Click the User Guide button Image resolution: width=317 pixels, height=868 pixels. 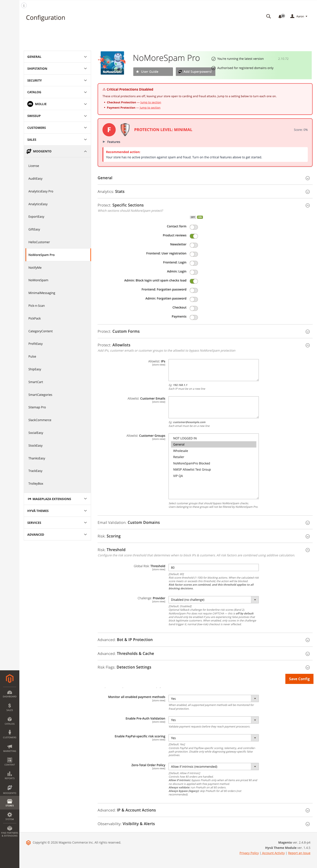pos(153,72)
